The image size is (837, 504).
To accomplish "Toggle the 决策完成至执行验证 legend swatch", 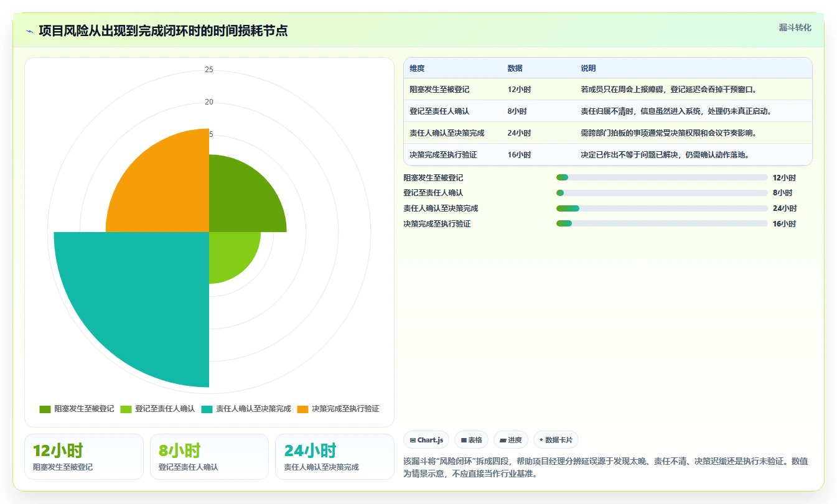I will click(x=302, y=409).
